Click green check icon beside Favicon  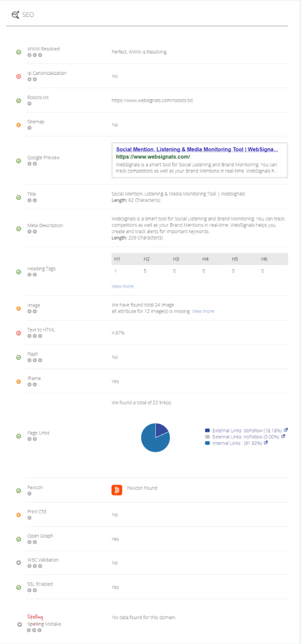(18, 491)
